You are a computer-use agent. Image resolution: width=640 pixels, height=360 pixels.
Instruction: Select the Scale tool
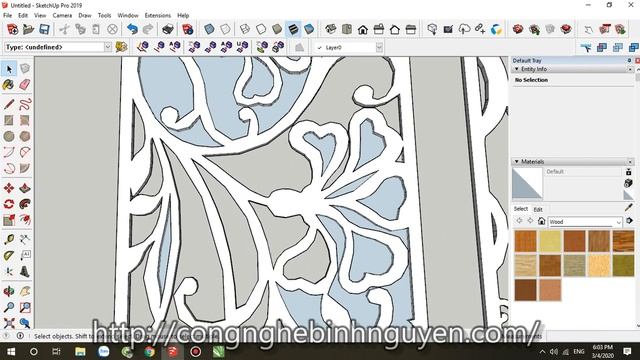click(x=9, y=220)
